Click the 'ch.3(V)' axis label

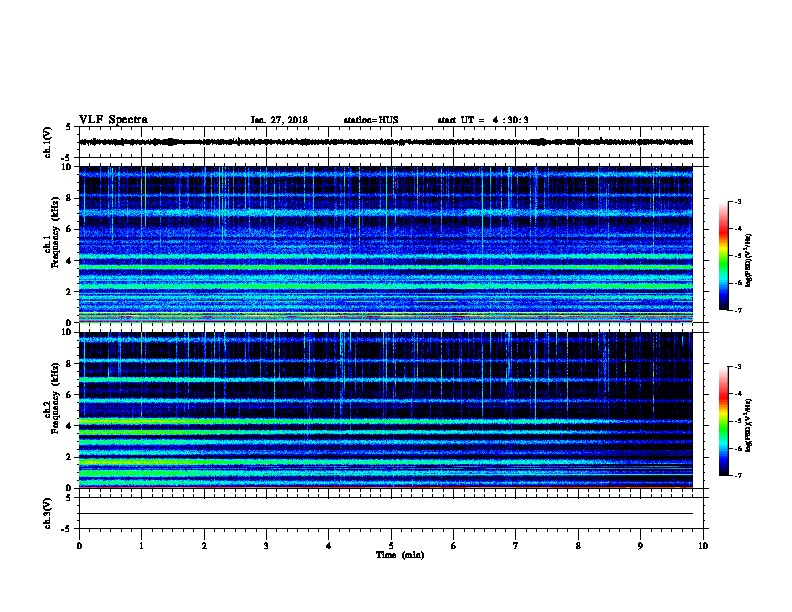pyautogui.click(x=47, y=513)
